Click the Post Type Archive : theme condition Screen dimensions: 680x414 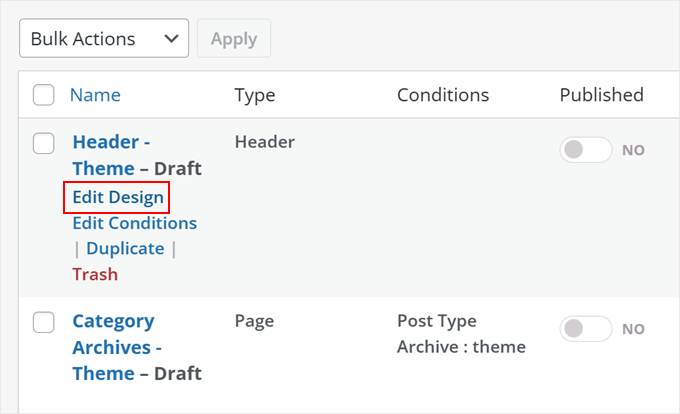(x=461, y=334)
